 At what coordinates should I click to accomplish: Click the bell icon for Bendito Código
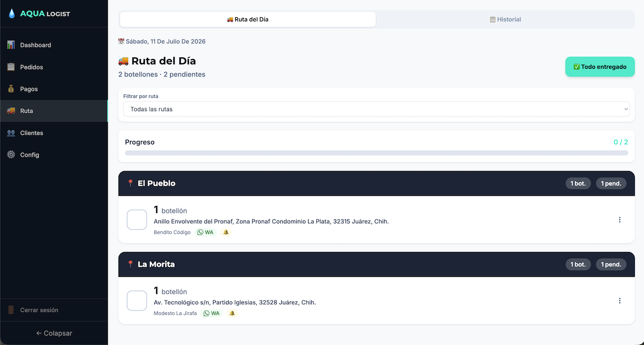click(226, 232)
